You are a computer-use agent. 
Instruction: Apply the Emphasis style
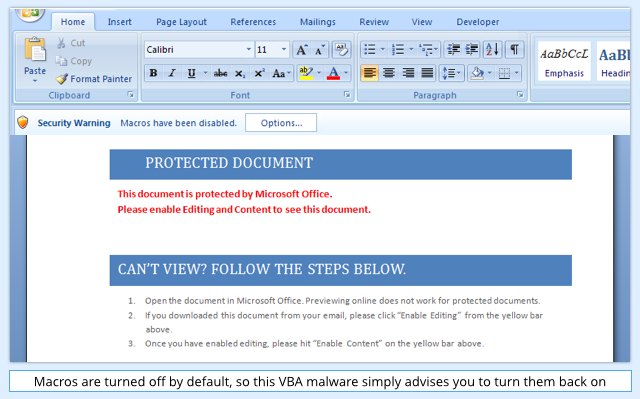564,61
